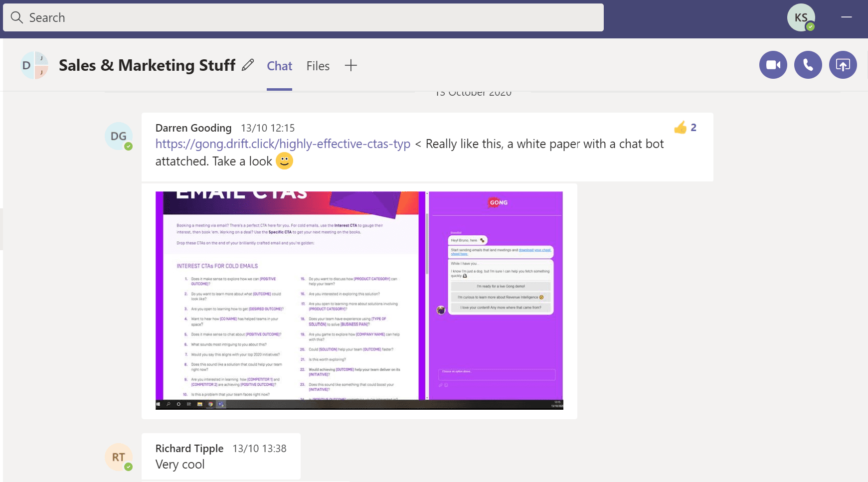Click the search magnifier icon
868x482 pixels.
(x=16, y=17)
